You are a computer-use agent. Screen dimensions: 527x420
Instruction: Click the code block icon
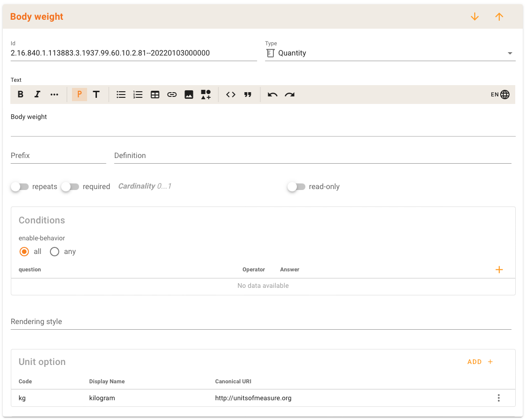pos(231,95)
